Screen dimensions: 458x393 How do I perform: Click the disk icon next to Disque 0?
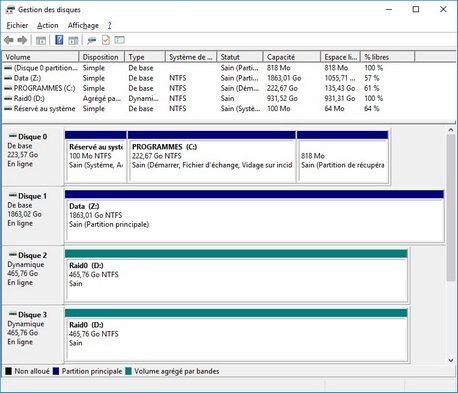pos(13,136)
